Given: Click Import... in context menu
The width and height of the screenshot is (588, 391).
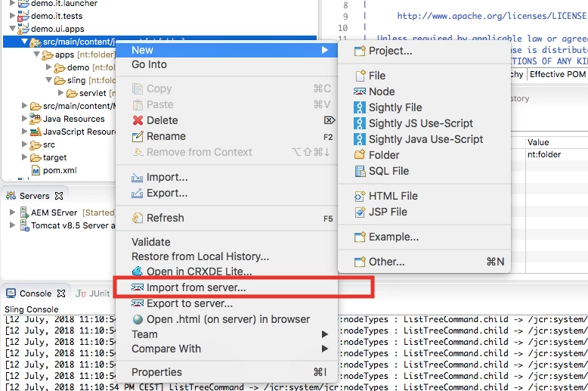Looking at the screenshot, I should tap(227, 177).
